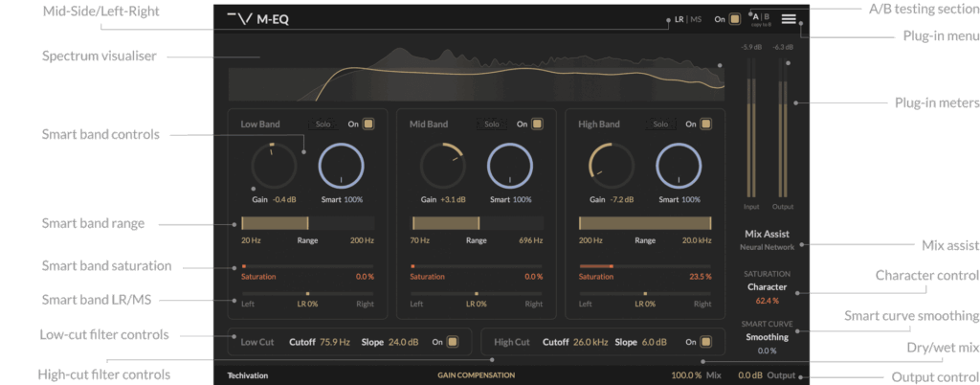Screen dimensions: 980x385
Task: Click the Low Band Smart knob
Action: (342, 167)
